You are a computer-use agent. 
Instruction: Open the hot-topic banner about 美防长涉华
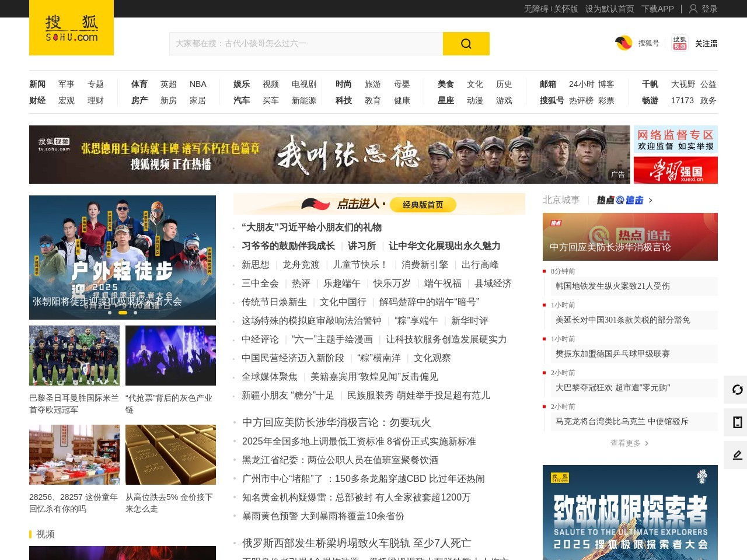(630, 237)
